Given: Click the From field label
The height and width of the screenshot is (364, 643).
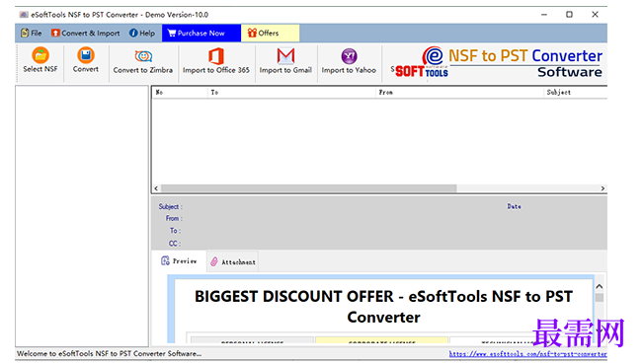Looking at the screenshot, I should click(174, 219).
